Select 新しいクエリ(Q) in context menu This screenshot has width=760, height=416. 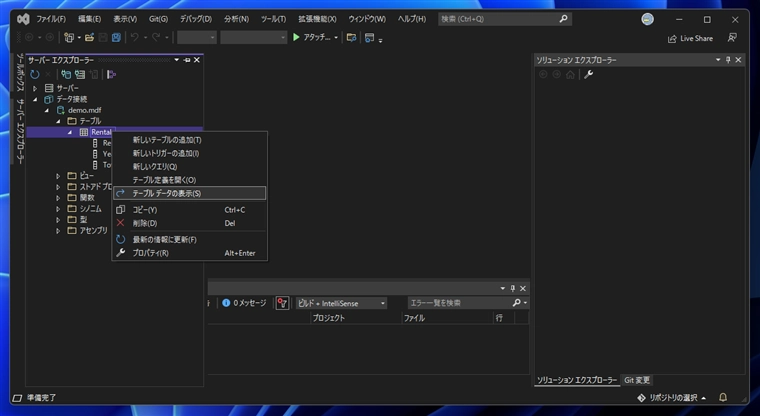(190, 166)
